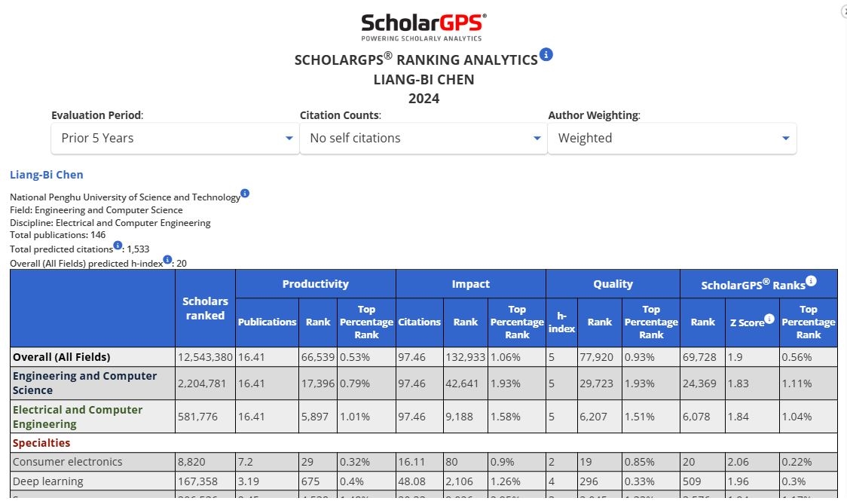The image size is (847, 504).
Task: Open the Evaluation Period dropdown
Action: pos(175,138)
